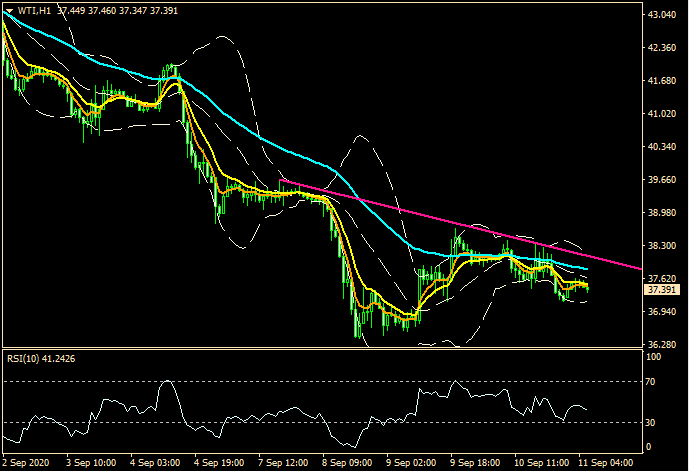Click the 36.280 price axis label

661,345
